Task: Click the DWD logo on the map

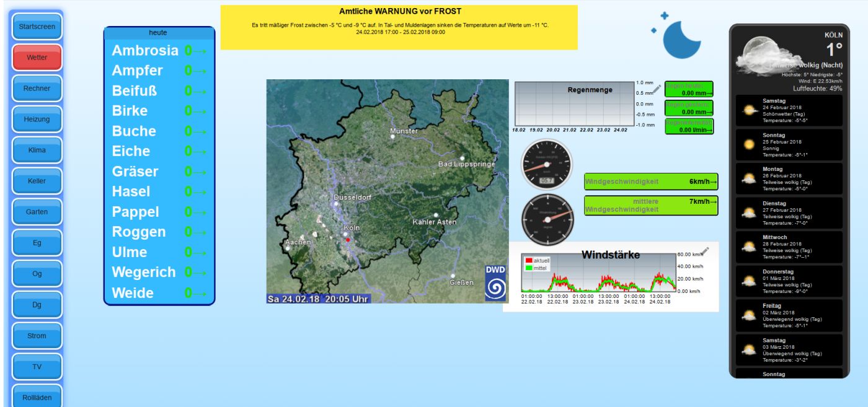Action: [x=495, y=284]
